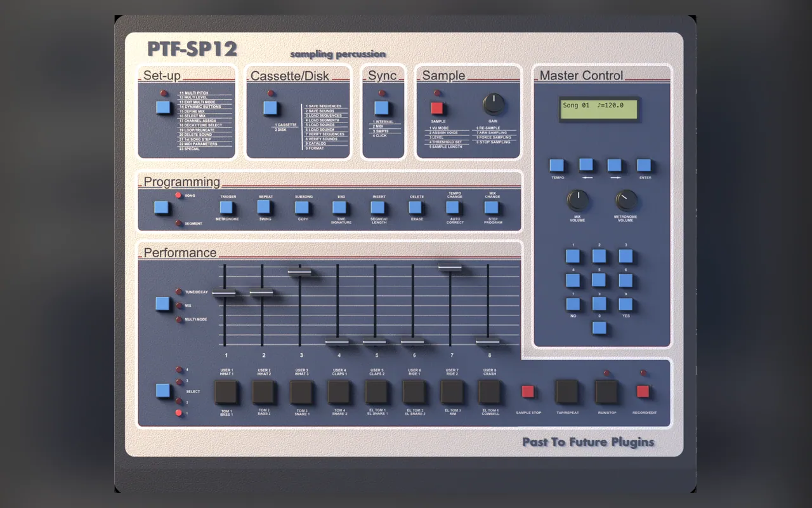Click the Run/Stop pad
This screenshot has height=508, width=812.
(x=606, y=392)
